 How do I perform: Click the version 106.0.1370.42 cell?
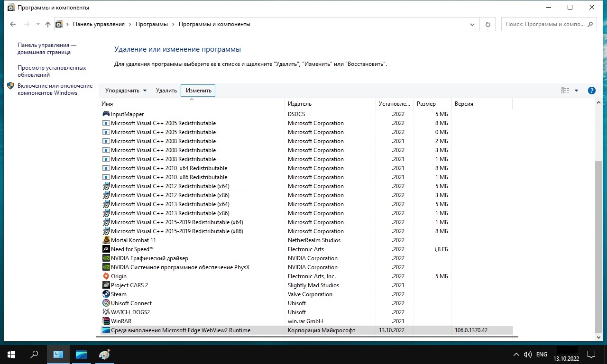471,330
